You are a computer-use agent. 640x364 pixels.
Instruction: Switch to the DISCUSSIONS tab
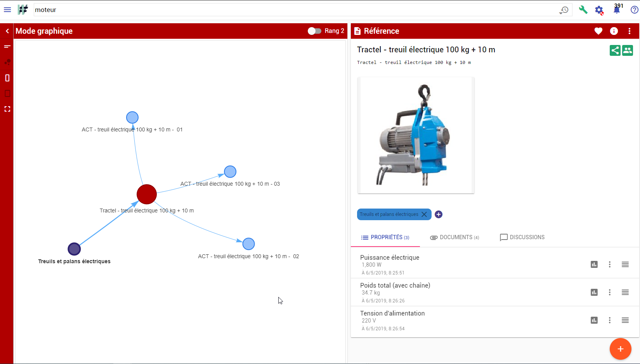[x=522, y=237]
